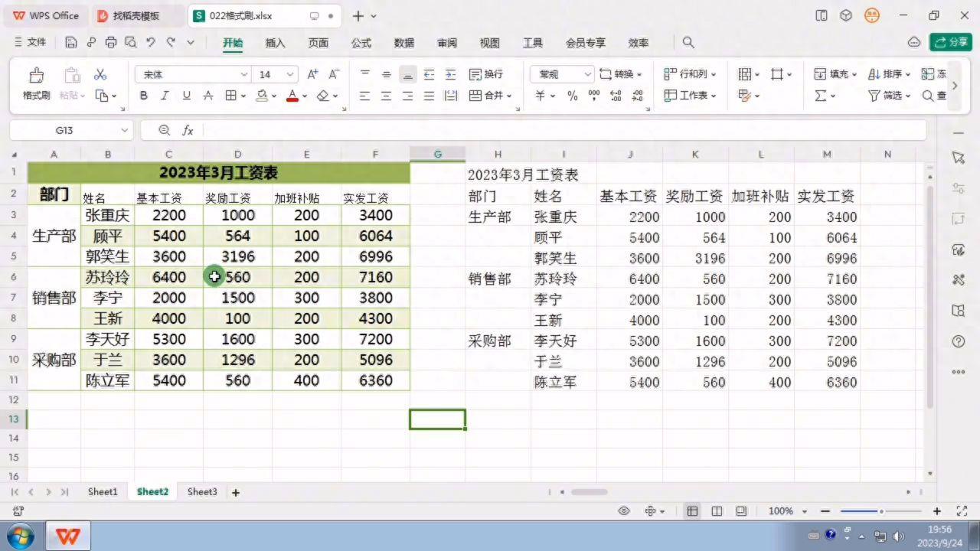Click the help question mark in right sidebar
Screen dimensions: 980x551
[959, 341]
